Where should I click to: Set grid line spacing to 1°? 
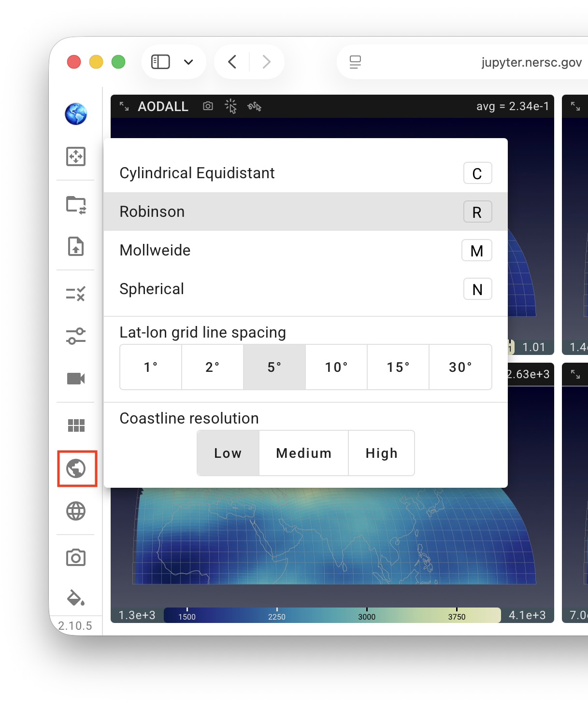[x=151, y=367]
